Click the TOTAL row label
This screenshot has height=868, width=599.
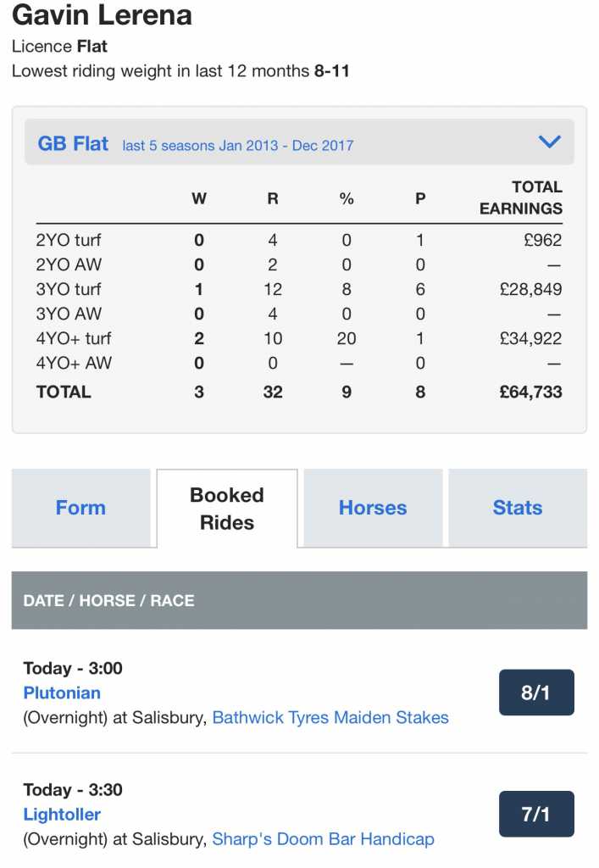pyautogui.click(x=64, y=392)
